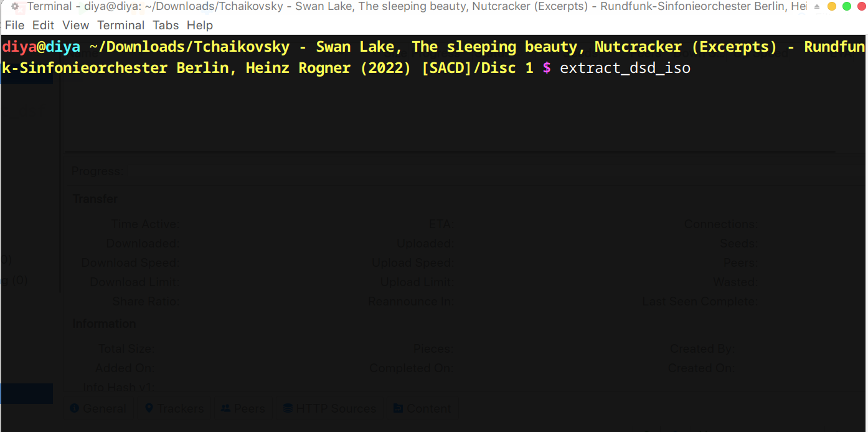868x432 pixels.
Task: Click HTTP Sources database icon in background window
Action: tap(288, 409)
